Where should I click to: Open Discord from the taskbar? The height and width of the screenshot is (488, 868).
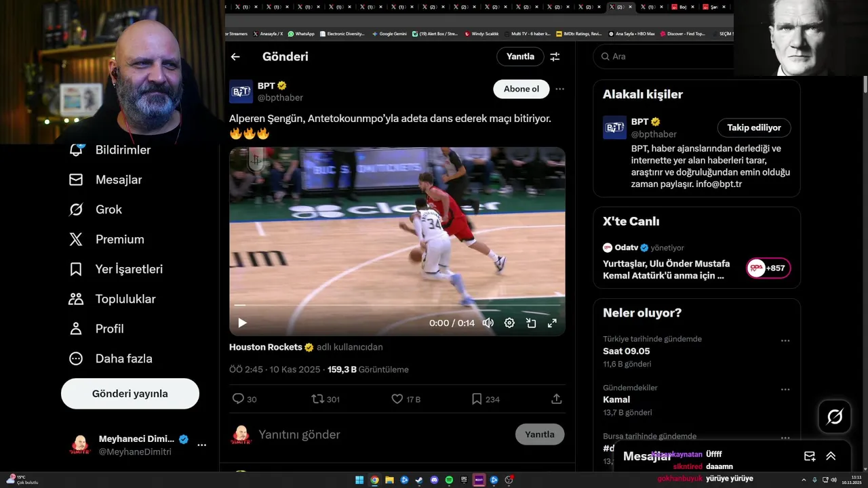434,481
